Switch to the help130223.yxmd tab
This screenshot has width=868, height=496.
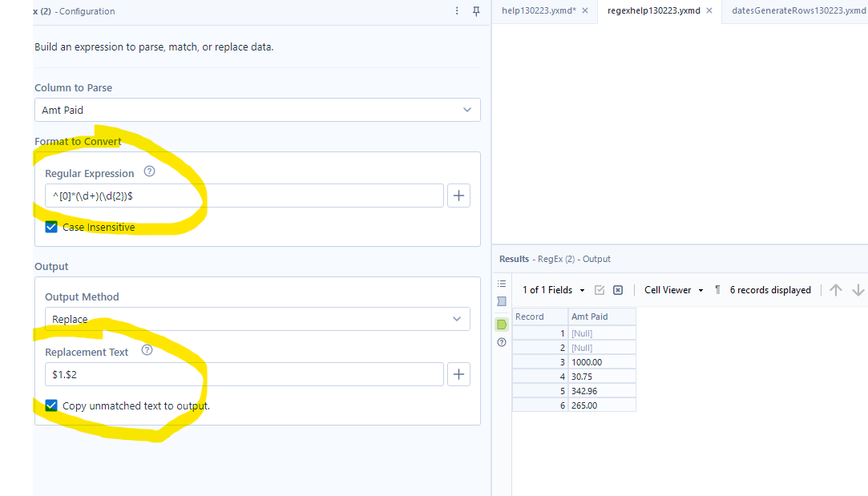539,12
